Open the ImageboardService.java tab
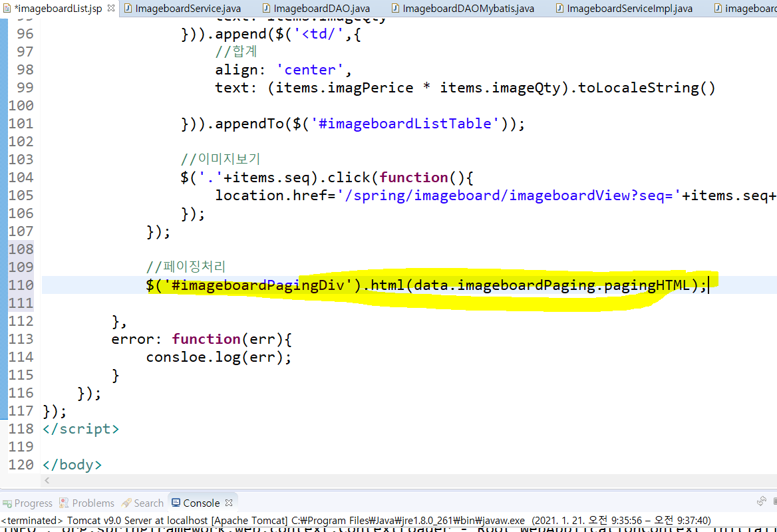 pos(188,9)
